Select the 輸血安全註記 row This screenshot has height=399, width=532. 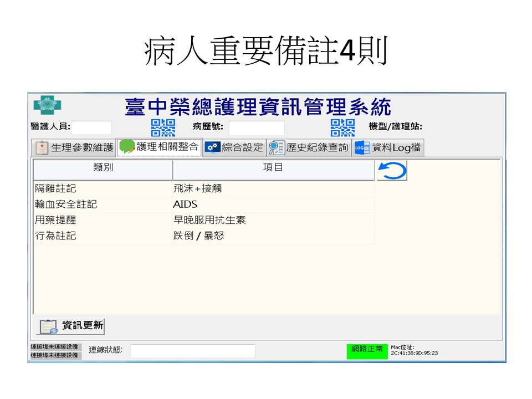(203, 204)
